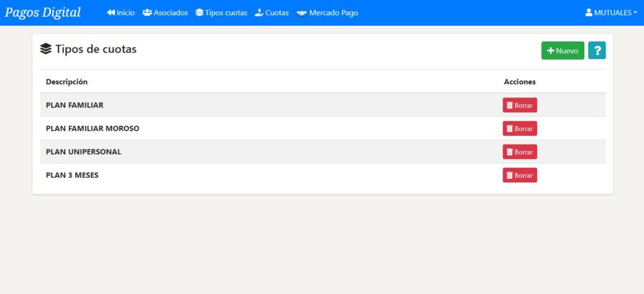The width and height of the screenshot is (644, 294).
Task: Click the trash icon for PLAN FAMILIAR
Action: click(x=510, y=106)
